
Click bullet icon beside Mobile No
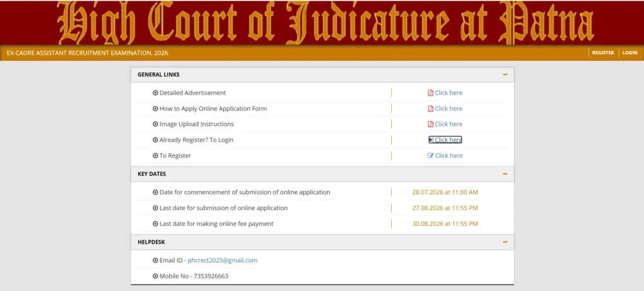pyautogui.click(x=155, y=276)
